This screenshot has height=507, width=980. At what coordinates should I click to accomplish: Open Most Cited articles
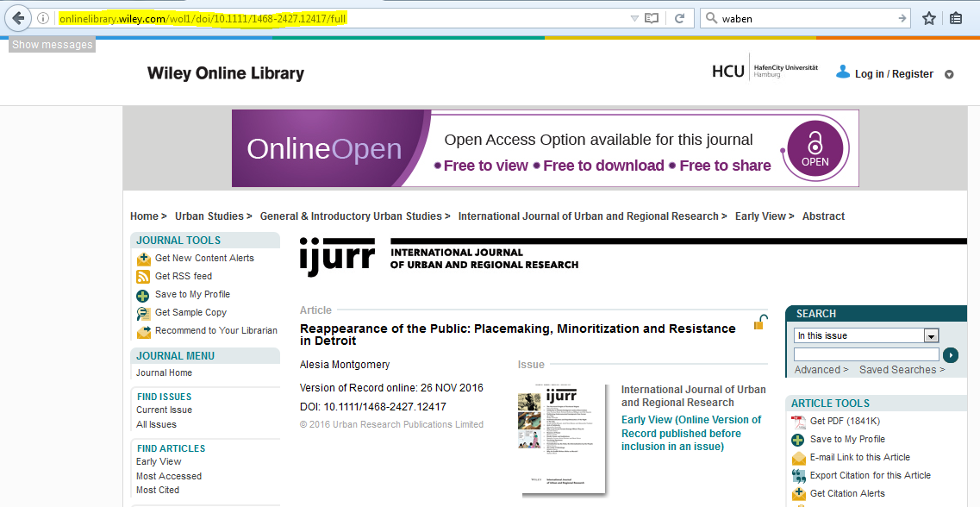click(x=158, y=490)
